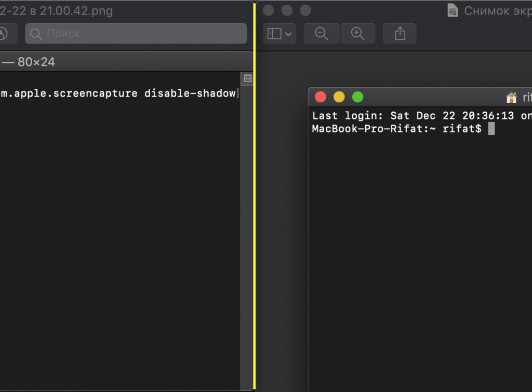
Task: Click the sidebar view mode icon
Action: click(274, 34)
